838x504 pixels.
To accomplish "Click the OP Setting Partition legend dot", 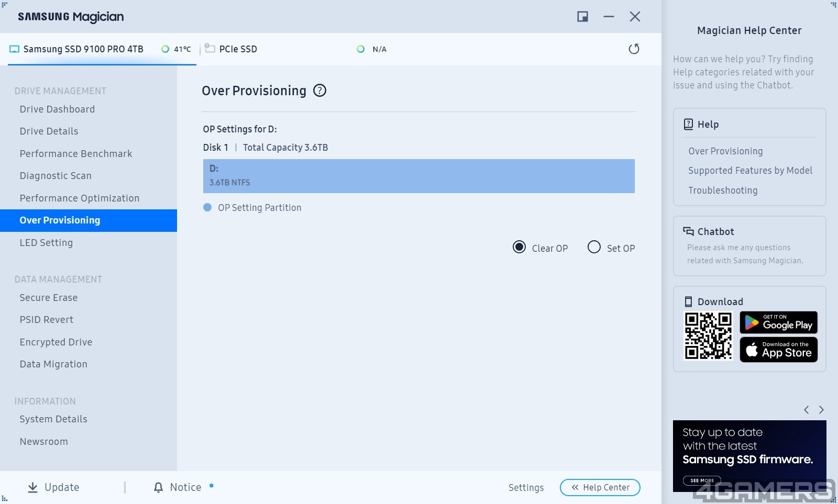I will click(x=207, y=208).
